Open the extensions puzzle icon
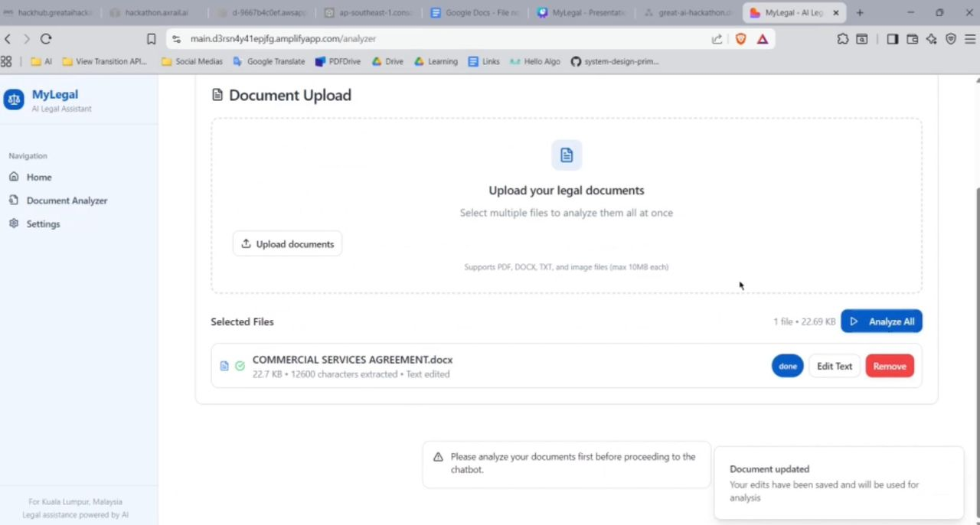Image resolution: width=980 pixels, height=525 pixels. 842,38
